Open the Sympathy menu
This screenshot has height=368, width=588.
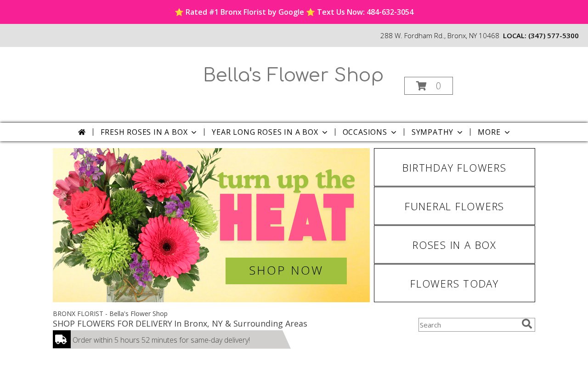(x=437, y=132)
